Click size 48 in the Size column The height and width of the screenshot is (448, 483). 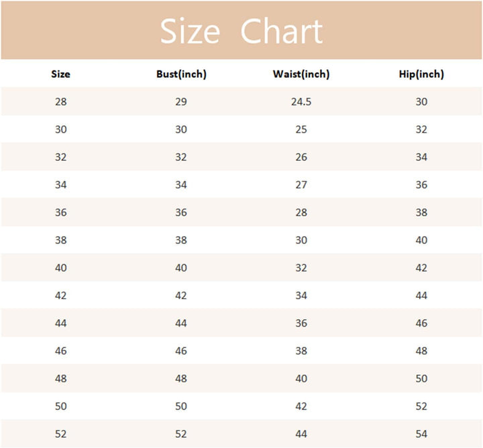click(x=61, y=378)
